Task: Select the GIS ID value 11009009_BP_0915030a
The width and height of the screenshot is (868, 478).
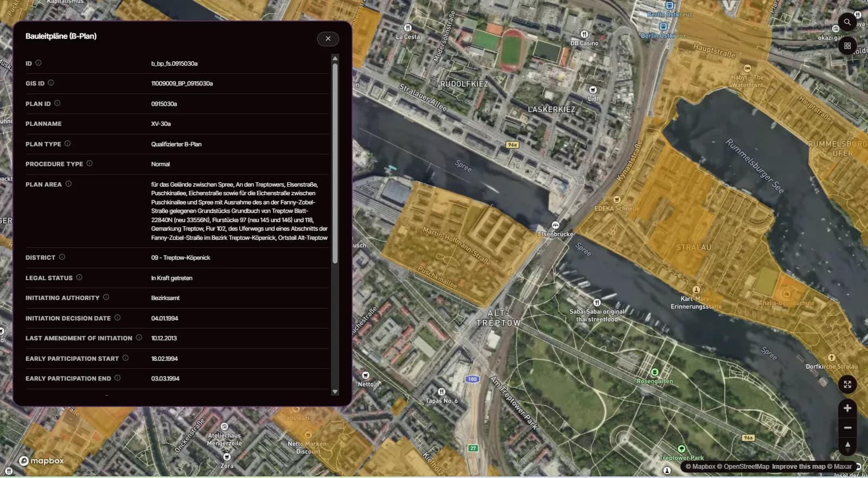Action: click(182, 84)
